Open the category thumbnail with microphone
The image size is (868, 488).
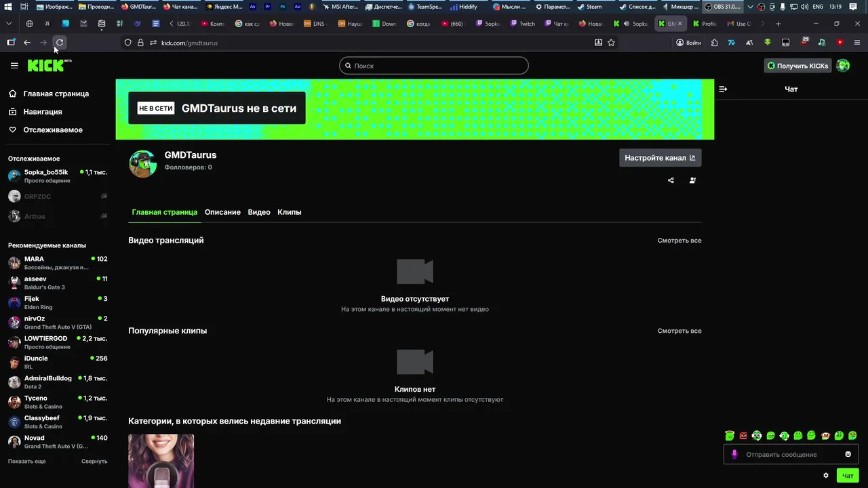(161, 461)
